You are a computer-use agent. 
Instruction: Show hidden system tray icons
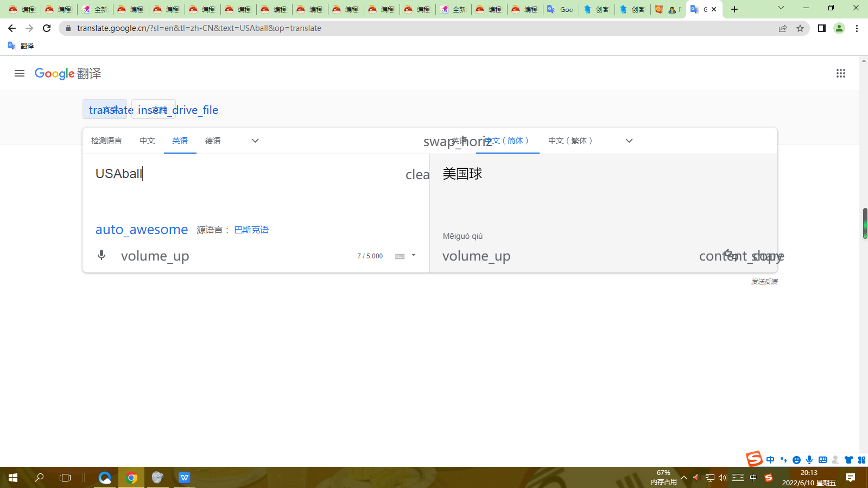[684, 478]
